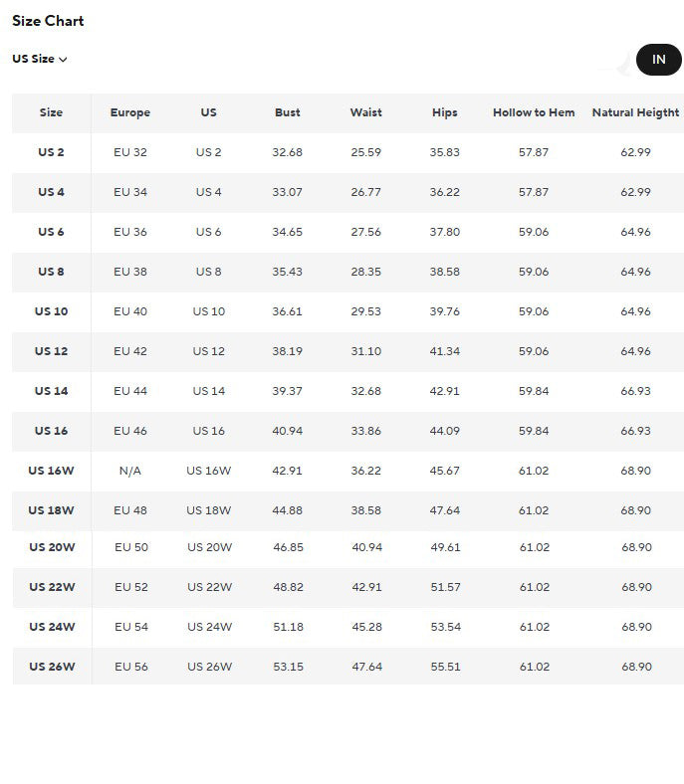Click the N/A Europe cell
The image size is (684, 784).
(x=130, y=471)
